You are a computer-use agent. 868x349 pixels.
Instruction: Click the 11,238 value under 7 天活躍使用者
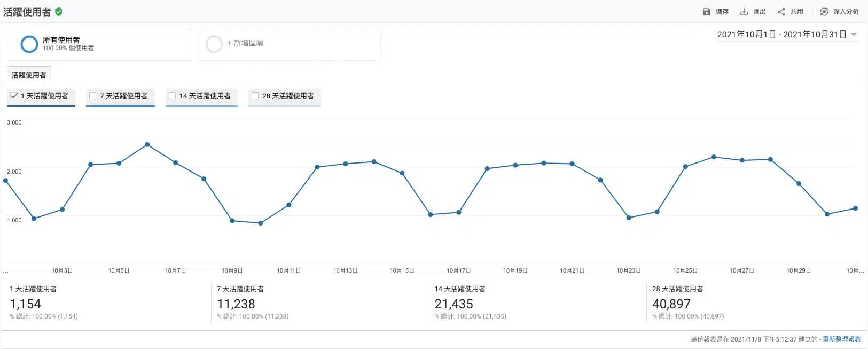pos(236,304)
